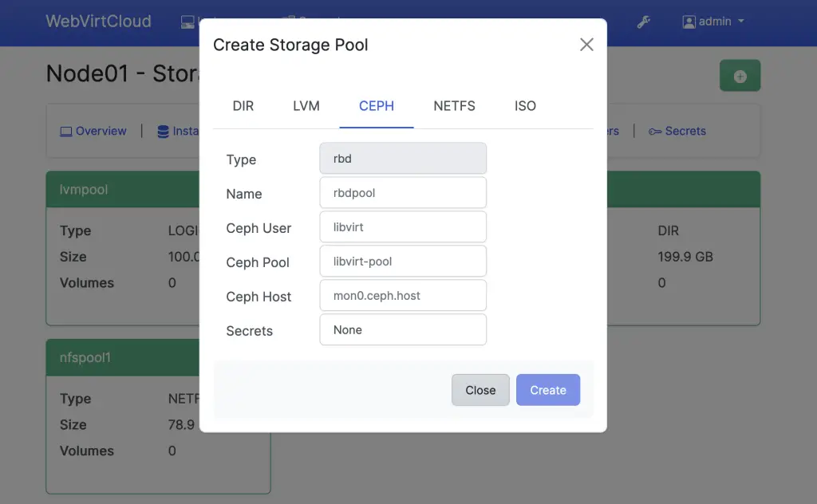The height and width of the screenshot is (504, 817).
Task: Click the Create button
Action: [548, 390]
